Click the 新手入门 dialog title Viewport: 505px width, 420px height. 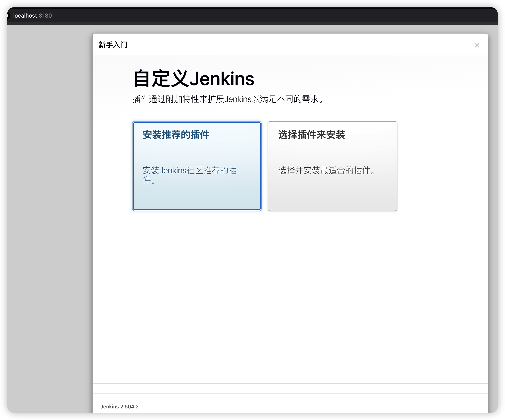click(x=113, y=45)
